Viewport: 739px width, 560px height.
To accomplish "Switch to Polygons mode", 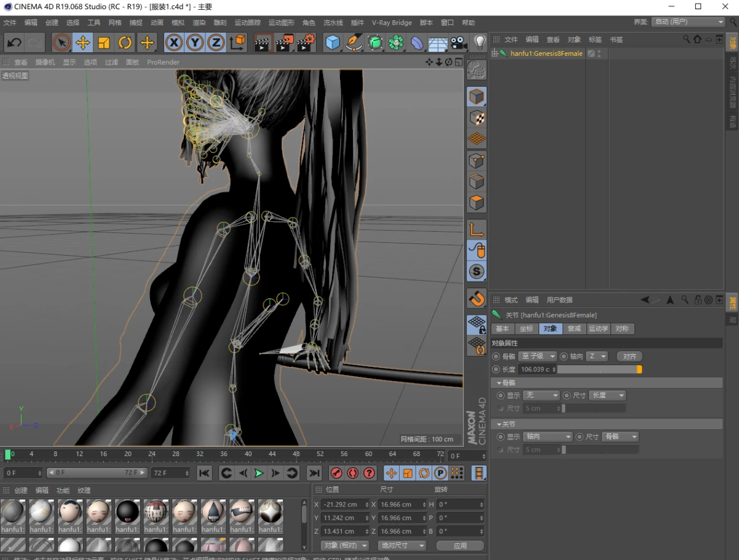I will click(x=477, y=202).
